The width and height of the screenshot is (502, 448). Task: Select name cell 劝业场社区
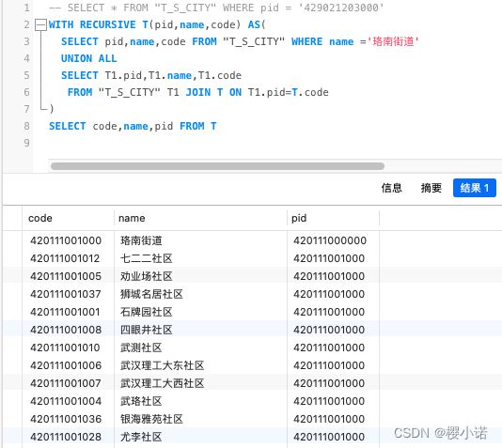click(147, 276)
